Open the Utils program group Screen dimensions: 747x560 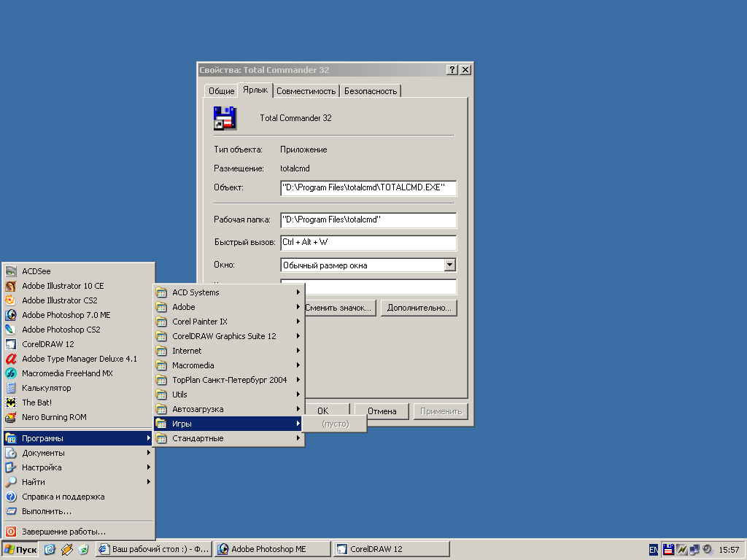click(228, 394)
